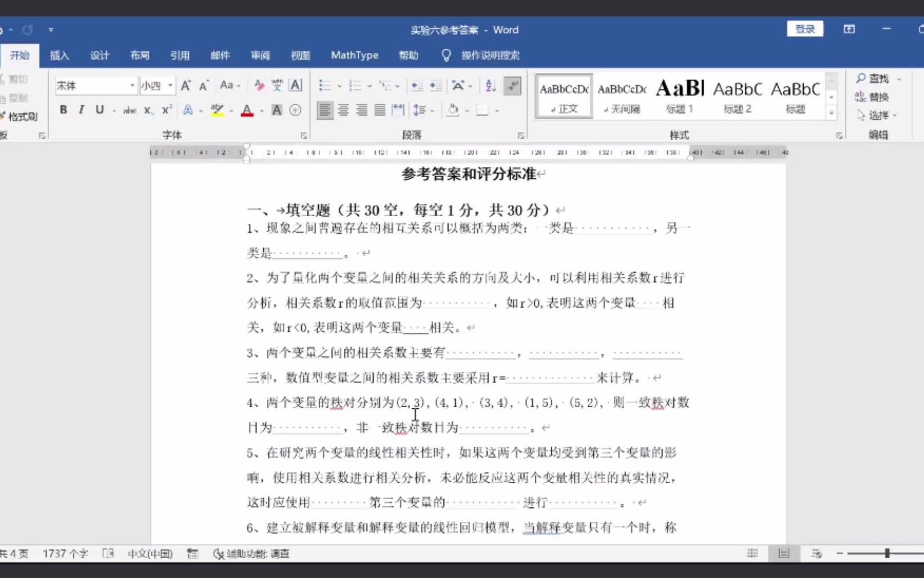Toggle subscript formatting

[149, 110]
